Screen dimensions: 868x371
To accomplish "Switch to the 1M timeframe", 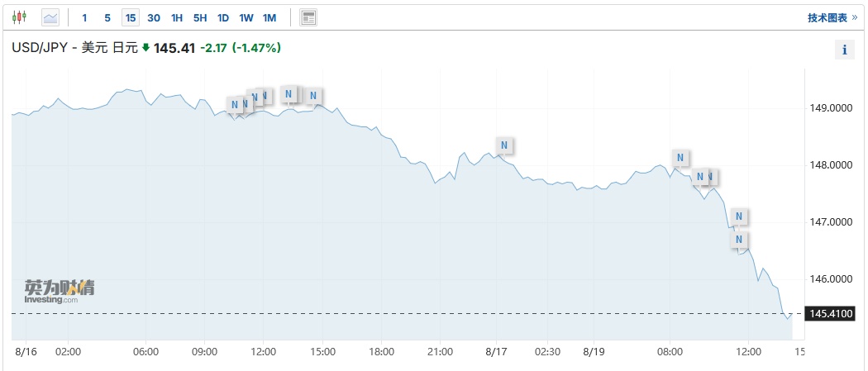I will 269,17.
